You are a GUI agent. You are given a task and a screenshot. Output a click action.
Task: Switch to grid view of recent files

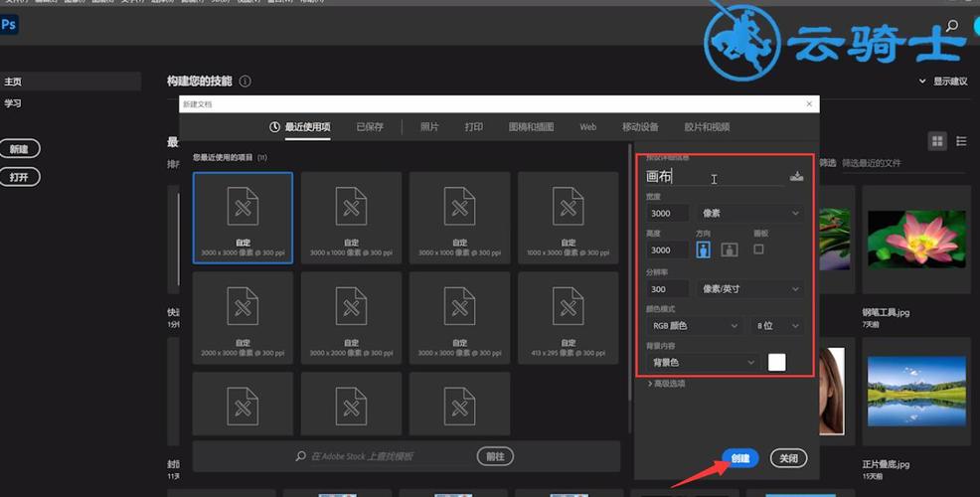(x=937, y=142)
